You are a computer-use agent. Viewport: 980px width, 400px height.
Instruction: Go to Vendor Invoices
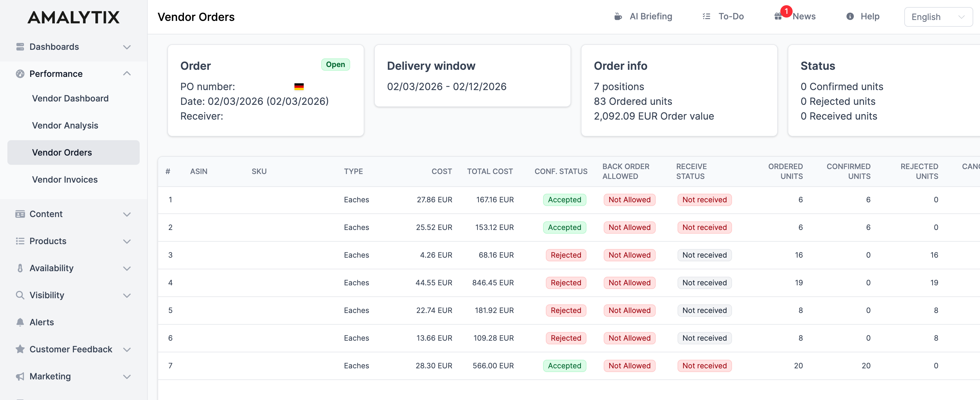pos(65,180)
